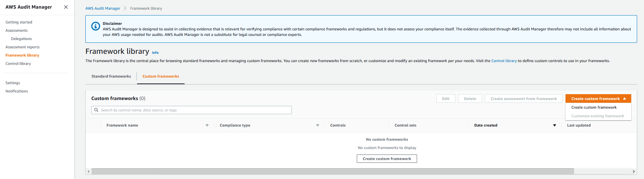644x179 pixels.
Task: Click the scrollbar right arrow
Action: click(634, 171)
